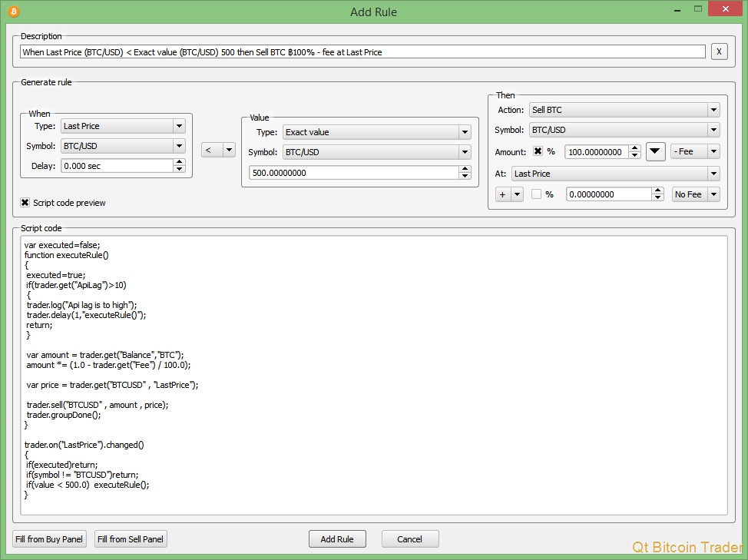Uncheck Script code preview checkbox
This screenshot has height=560, width=748.
point(25,203)
